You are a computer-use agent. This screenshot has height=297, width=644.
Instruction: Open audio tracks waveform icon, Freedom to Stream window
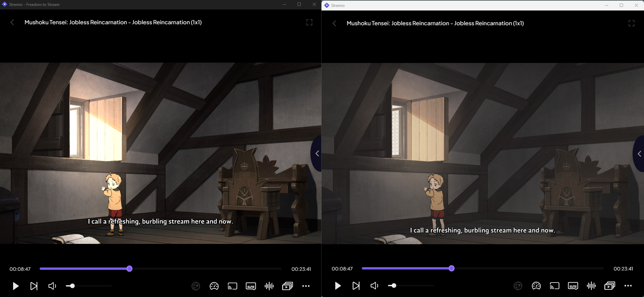[269, 286]
